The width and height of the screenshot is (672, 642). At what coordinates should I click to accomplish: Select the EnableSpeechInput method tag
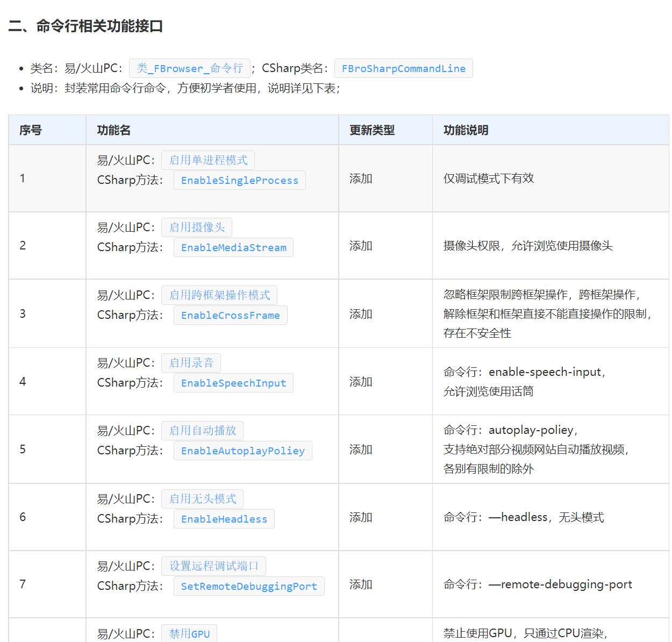coord(233,383)
